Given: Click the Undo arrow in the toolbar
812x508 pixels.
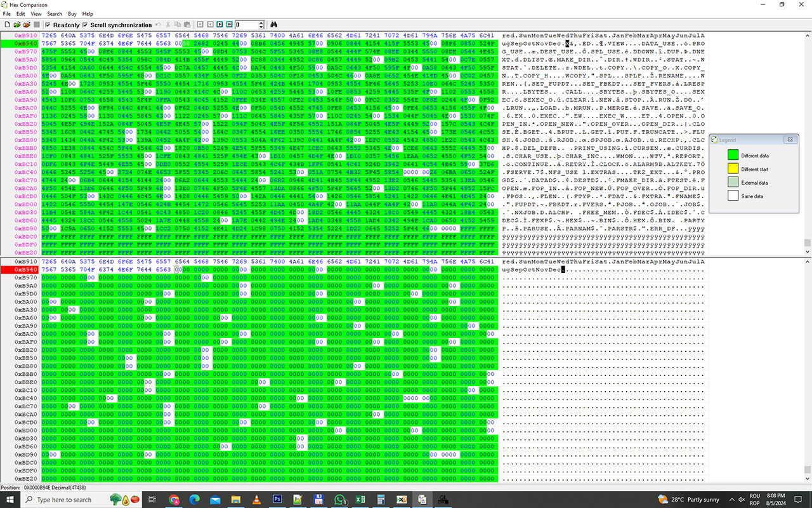Looking at the screenshot, I should pos(158,25).
